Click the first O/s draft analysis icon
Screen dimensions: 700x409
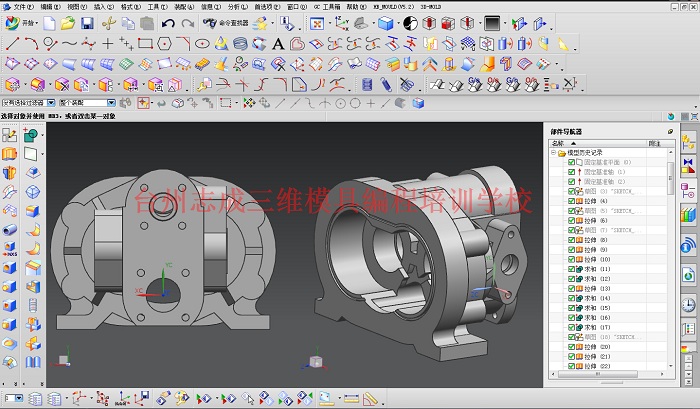click(494, 84)
